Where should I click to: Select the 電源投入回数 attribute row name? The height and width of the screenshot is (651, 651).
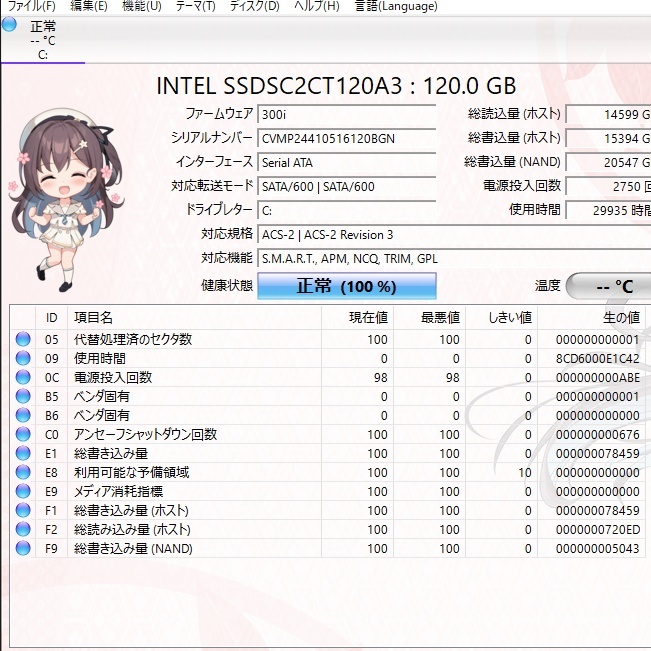coord(113,377)
